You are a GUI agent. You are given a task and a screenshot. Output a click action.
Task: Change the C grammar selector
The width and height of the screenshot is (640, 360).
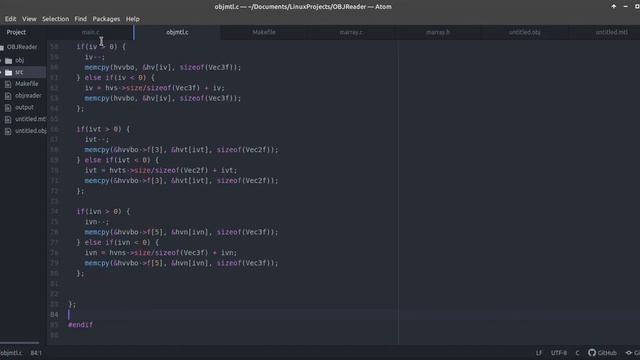click(577, 353)
